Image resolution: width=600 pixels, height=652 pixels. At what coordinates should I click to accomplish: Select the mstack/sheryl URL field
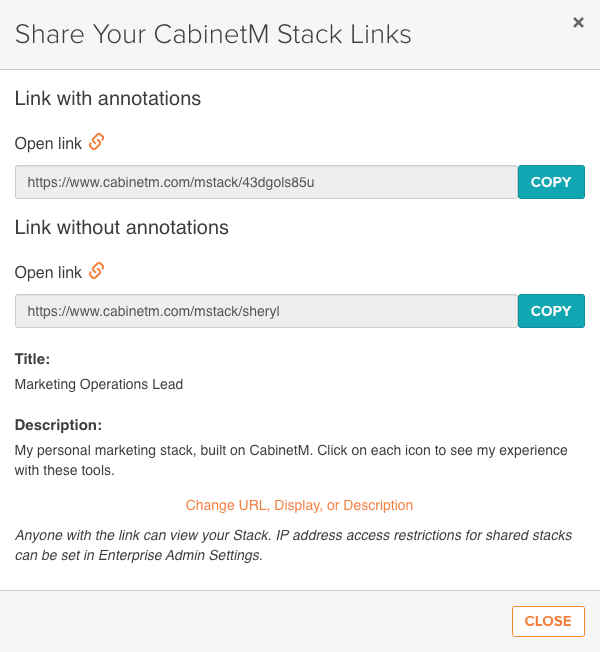pos(267,311)
